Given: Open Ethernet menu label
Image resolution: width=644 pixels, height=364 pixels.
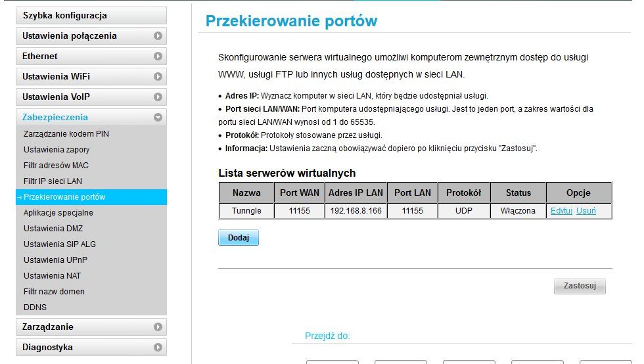Looking at the screenshot, I should (40, 56).
